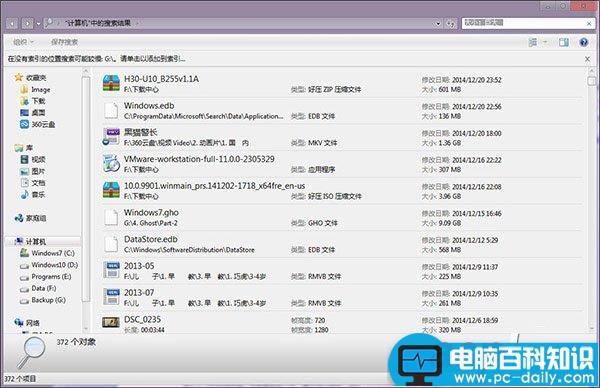Click the 9.09 GB size value
This screenshot has width=600, height=388.
click(x=450, y=223)
